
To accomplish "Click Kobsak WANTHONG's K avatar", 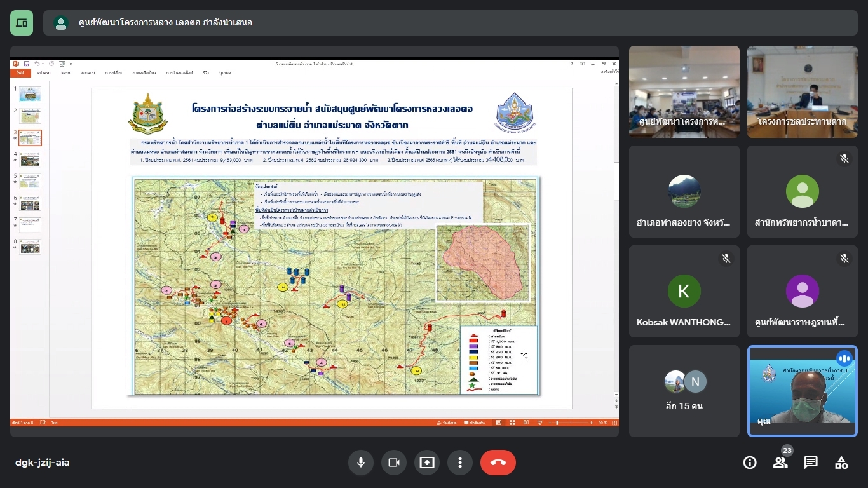I will pos(684,291).
